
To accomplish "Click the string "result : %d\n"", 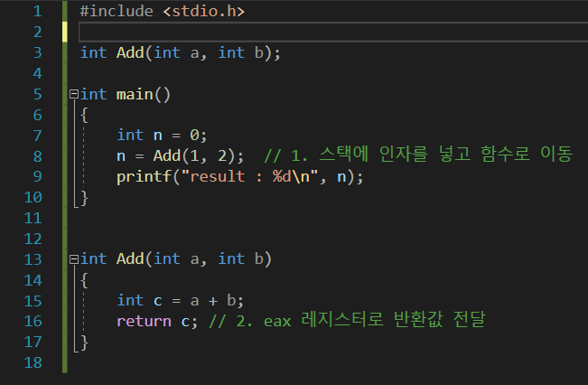I will 249,176.
